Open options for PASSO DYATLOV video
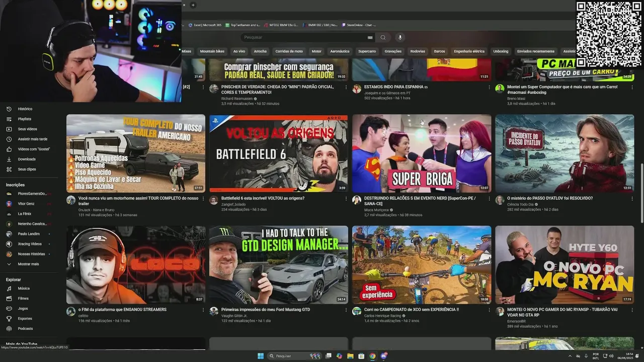Screen dimensions: 644x362 (x=631, y=198)
